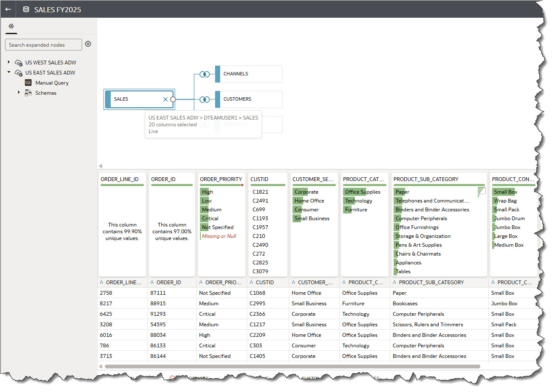Screen dimensions: 554x392
Task: Click the SALES node connector circle
Action: (173, 99)
